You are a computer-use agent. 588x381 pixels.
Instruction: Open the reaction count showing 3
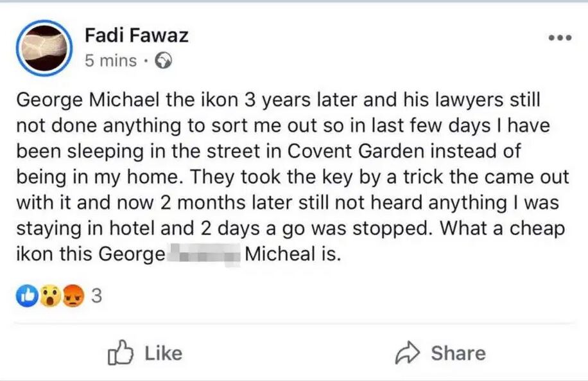coord(97,296)
